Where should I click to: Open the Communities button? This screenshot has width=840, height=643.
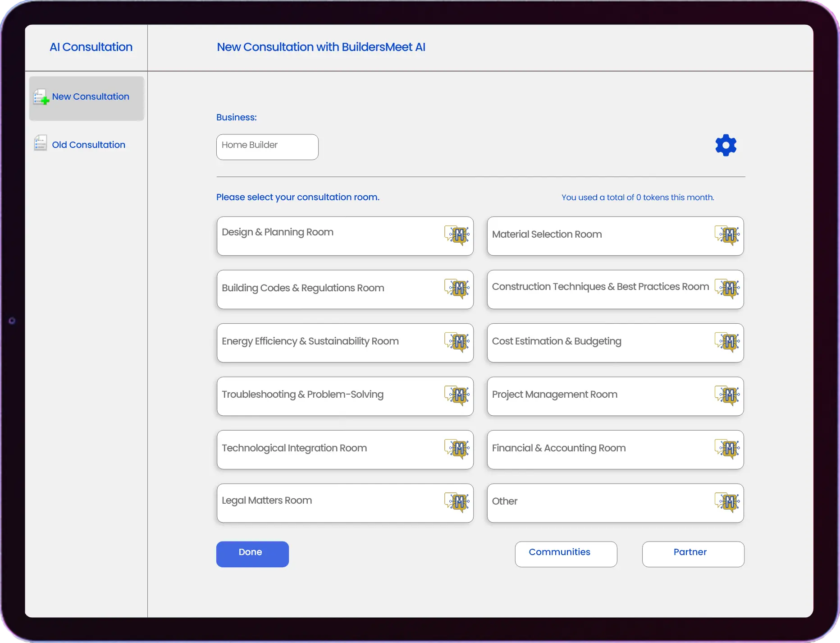click(x=566, y=554)
